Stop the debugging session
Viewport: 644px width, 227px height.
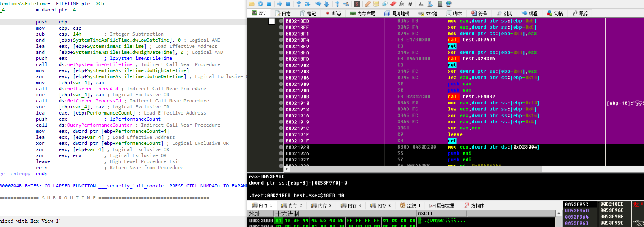(269, 4)
